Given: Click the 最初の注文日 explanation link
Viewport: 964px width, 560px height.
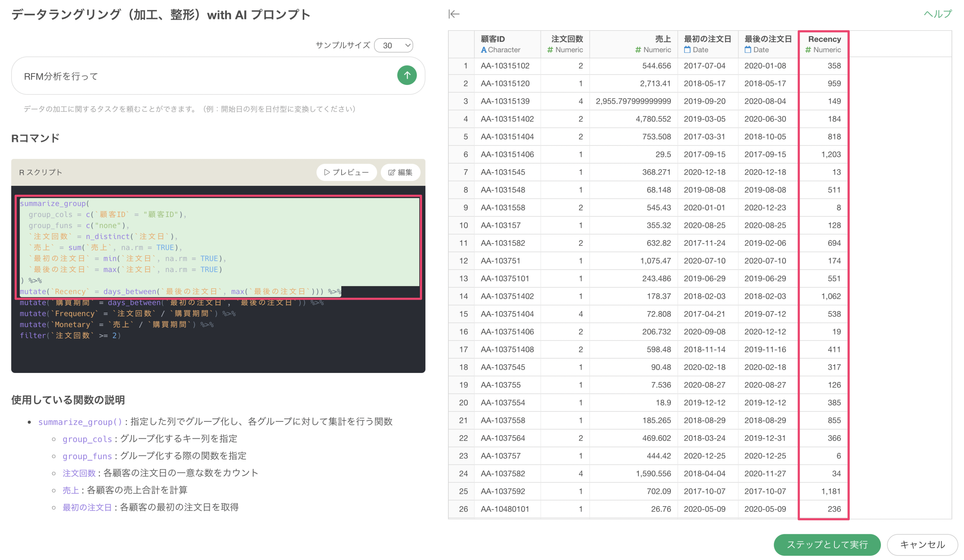Looking at the screenshot, I should coord(87,507).
